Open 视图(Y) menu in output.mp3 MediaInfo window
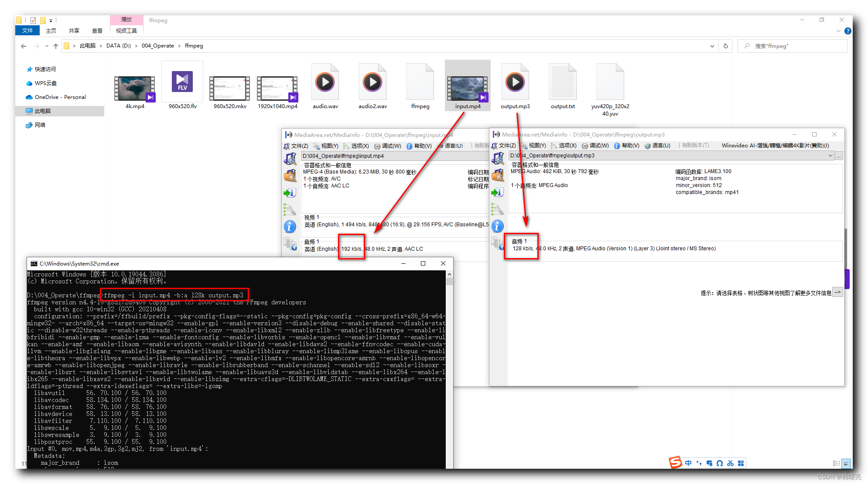Screen dimensions: 868x484 click(533, 146)
